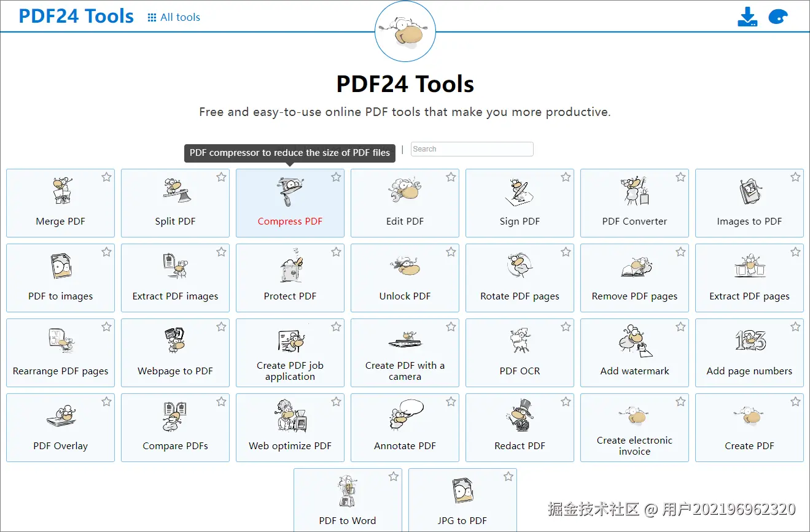
Task: Open the Add page numbers 123 icon
Action: 749,341
